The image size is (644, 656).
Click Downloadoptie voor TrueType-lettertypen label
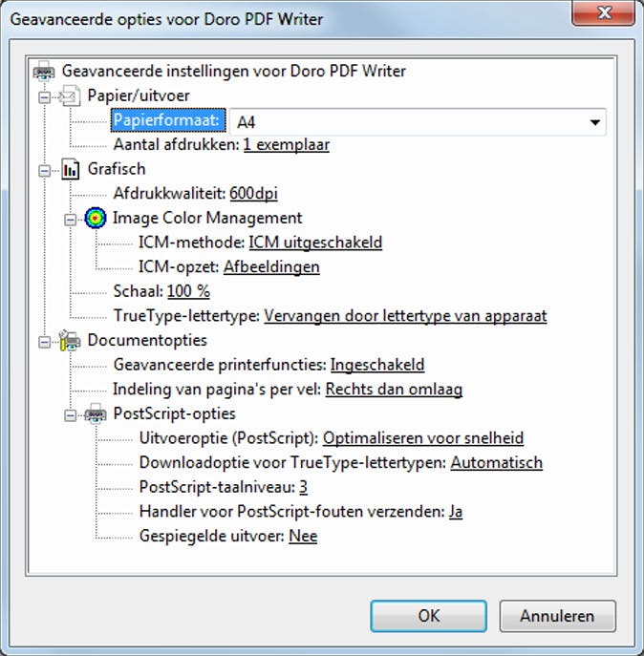point(293,463)
